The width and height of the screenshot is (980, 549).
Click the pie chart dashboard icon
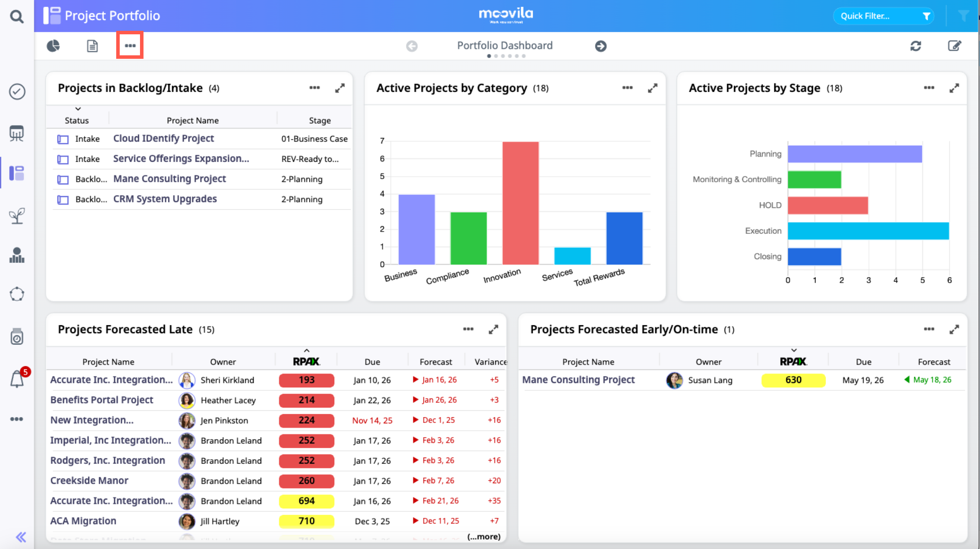click(53, 46)
